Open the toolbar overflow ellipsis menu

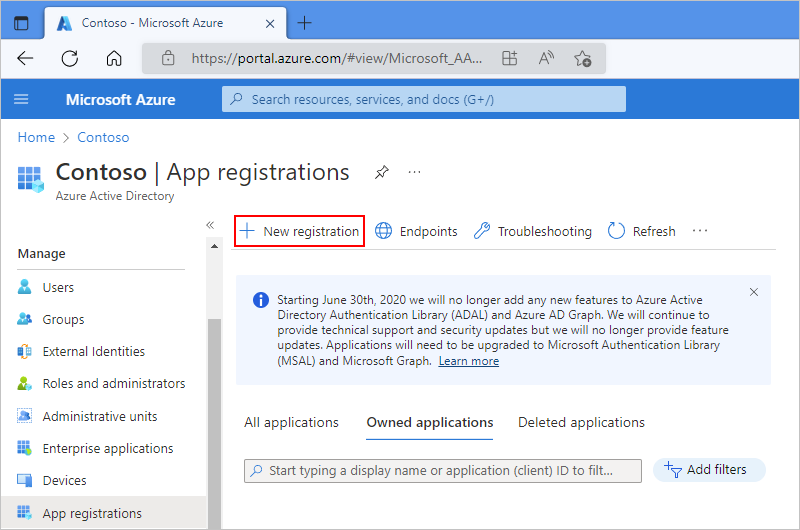[x=700, y=231]
